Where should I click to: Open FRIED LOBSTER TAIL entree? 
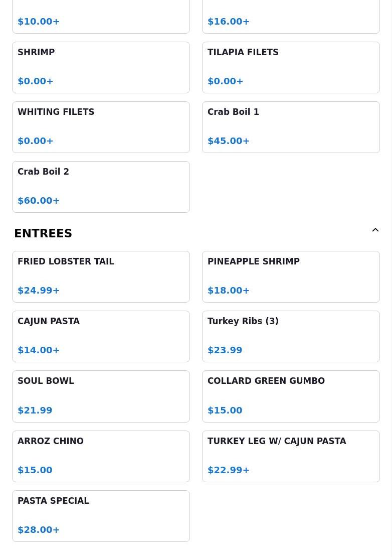pos(101,276)
